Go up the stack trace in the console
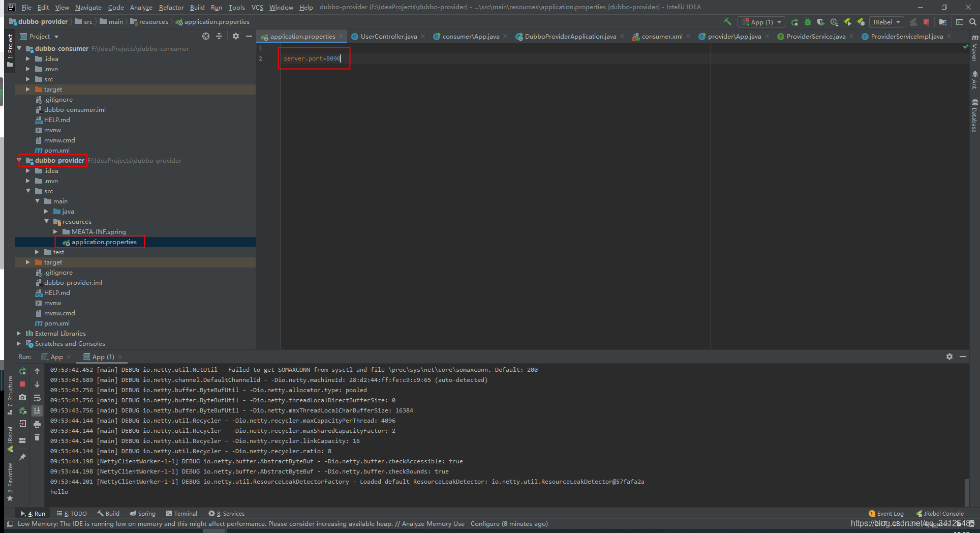Image resolution: width=980 pixels, height=533 pixels. pyautogui.click(x=37, y=371)
